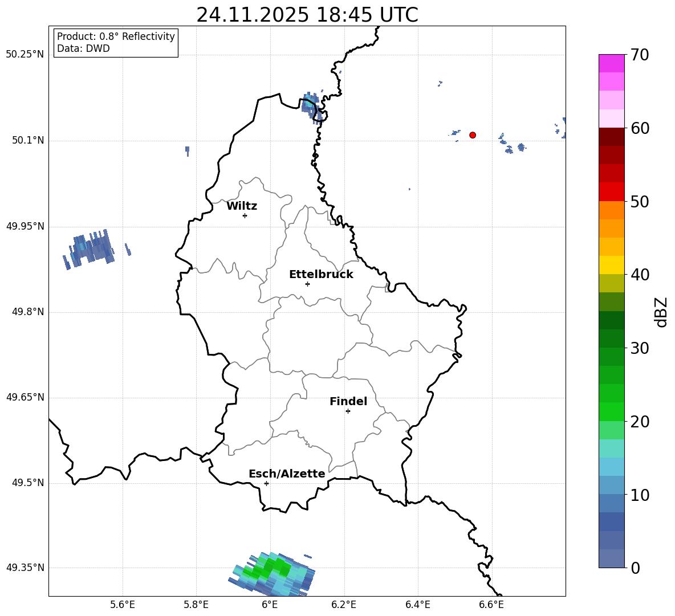This screenshot has width=675, height=616.
Task: Click the colorbar tick label 60
Action: [x=640, y=128]
